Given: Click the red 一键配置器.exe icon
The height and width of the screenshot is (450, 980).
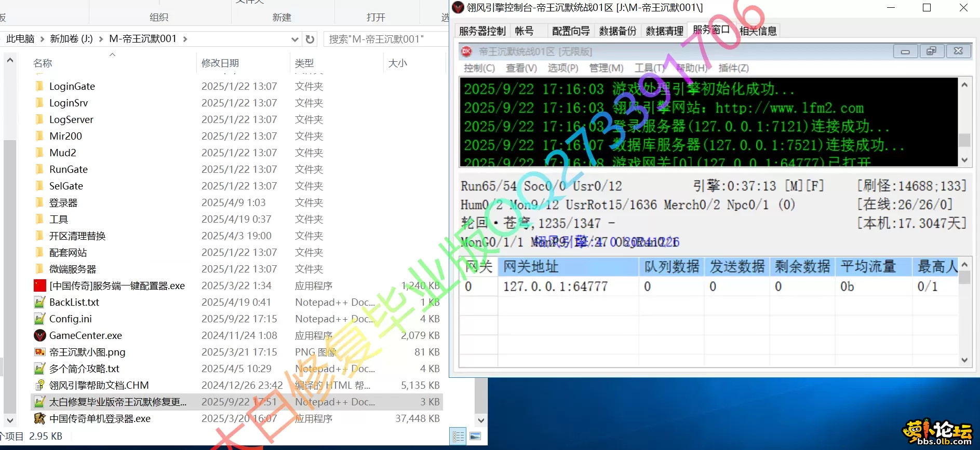Looking at the screenshot, I should click(40, 285).
